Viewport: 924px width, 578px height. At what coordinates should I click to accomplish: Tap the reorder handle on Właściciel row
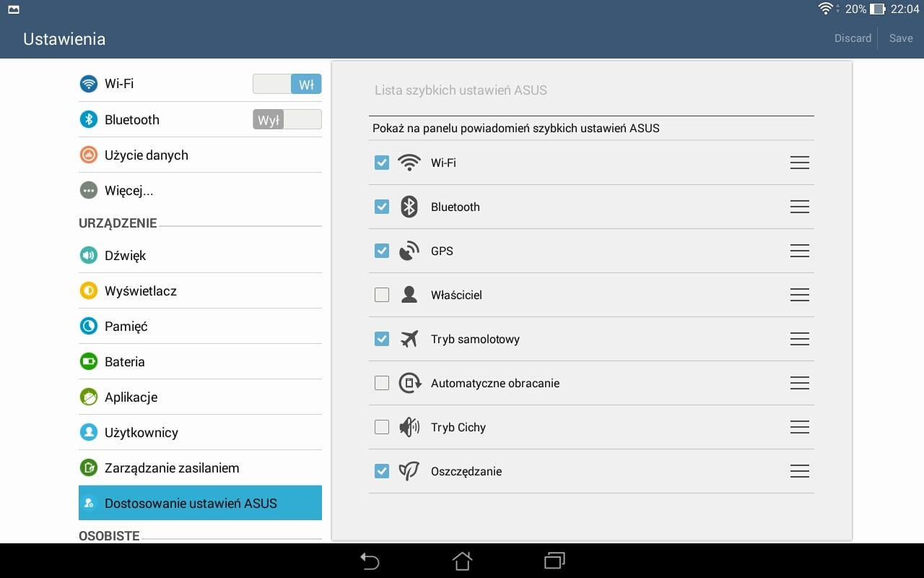pos(799,295)
